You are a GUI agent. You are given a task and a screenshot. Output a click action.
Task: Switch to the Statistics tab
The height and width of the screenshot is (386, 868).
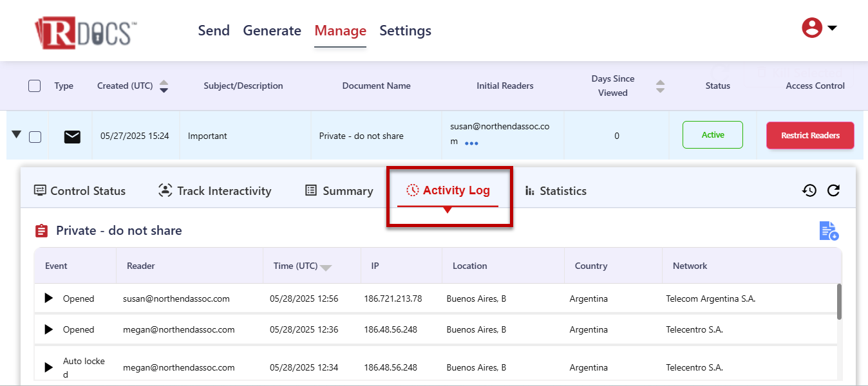click(556, 191)
